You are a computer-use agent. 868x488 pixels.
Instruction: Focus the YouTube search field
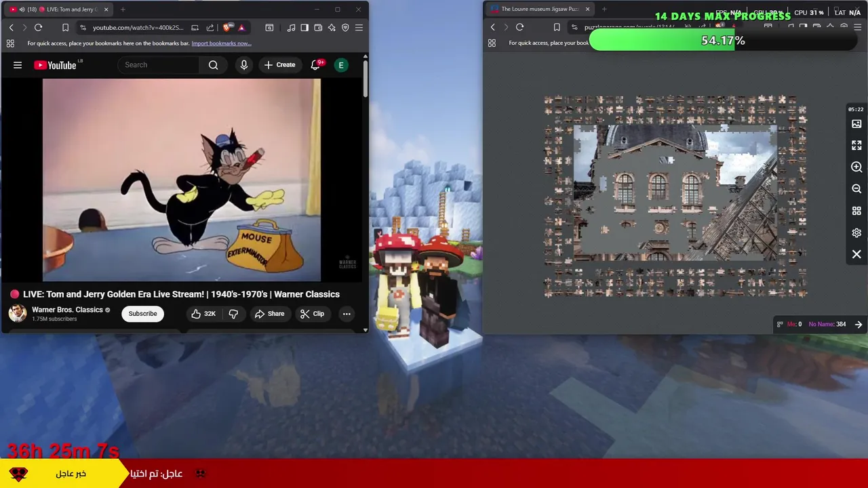(159, 65)
